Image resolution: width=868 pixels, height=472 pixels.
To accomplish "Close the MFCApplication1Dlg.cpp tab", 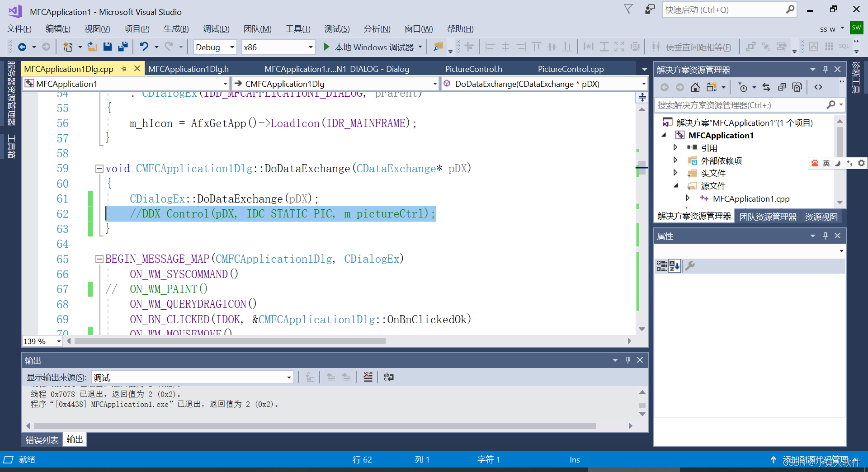I will click(137, 69).
